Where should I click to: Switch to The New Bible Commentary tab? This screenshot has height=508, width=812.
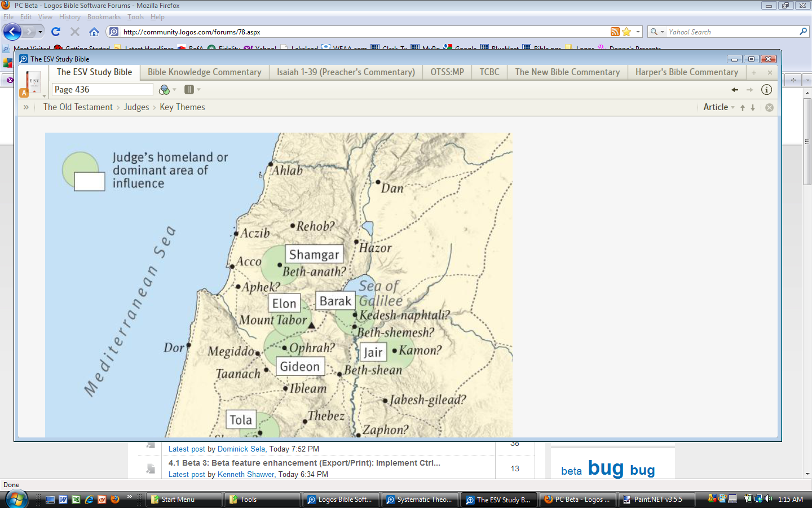[567, 72]
